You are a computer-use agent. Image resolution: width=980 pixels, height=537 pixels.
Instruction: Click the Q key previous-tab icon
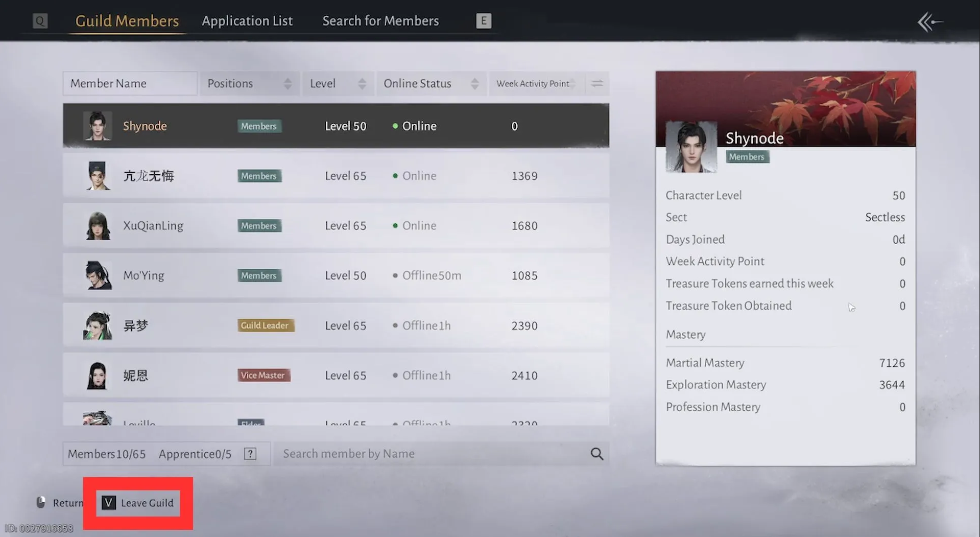(x=40, y=21)
